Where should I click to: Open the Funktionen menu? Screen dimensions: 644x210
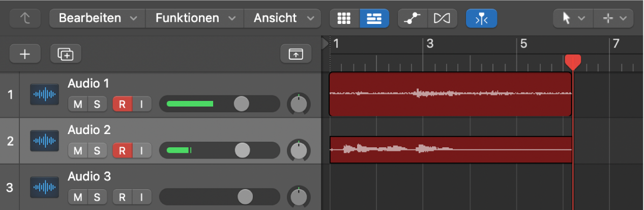tap(195, 18)
